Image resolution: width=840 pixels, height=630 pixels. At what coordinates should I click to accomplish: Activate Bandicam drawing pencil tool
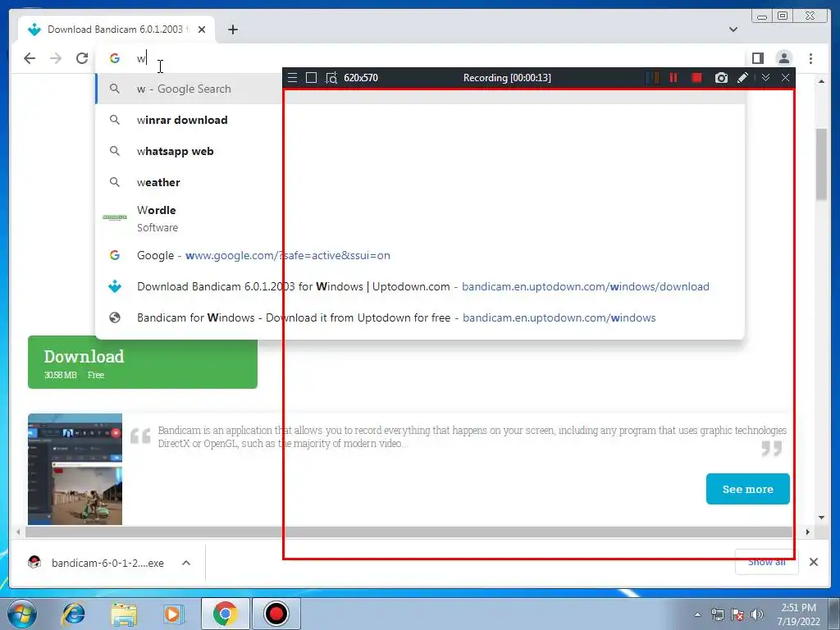click(x=742, y=78)
